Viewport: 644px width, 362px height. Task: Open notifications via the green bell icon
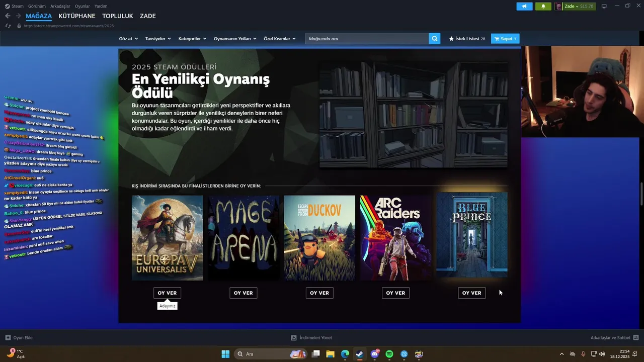point(543,7)
